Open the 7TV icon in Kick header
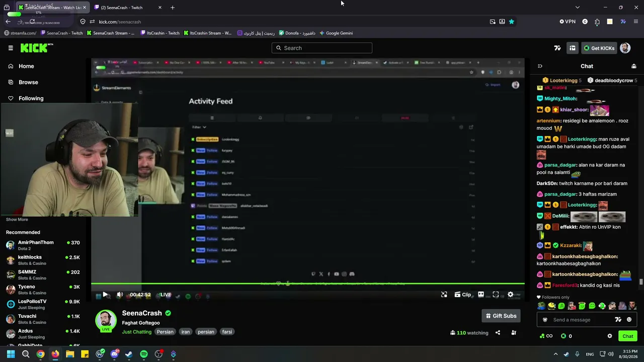 [x=557, y=48]
